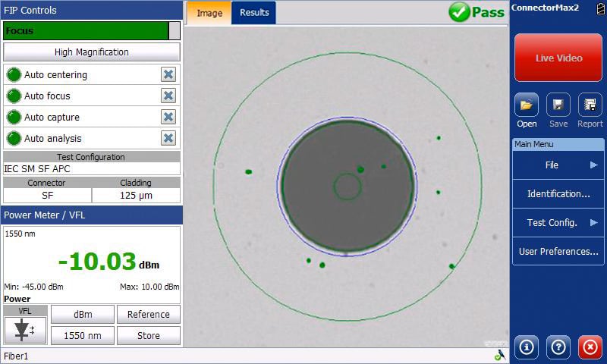Click the green Focus level bar

click(x=86, y=31)
